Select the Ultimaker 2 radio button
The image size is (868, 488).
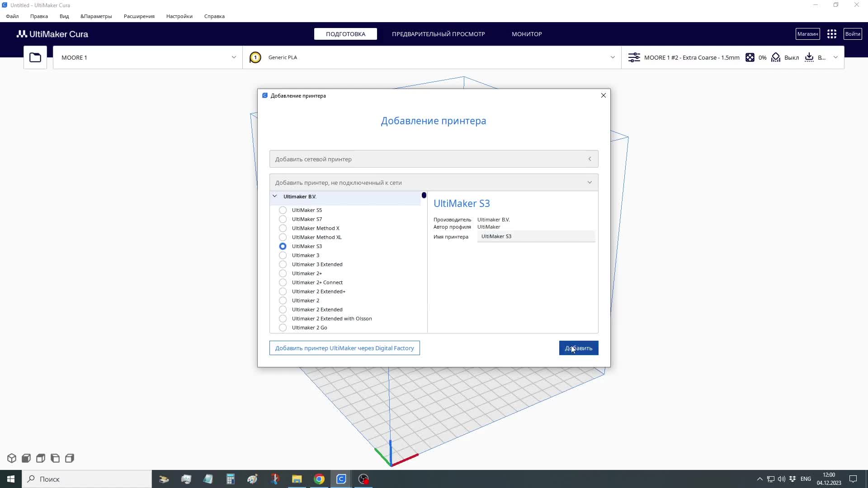pos(283,300)
